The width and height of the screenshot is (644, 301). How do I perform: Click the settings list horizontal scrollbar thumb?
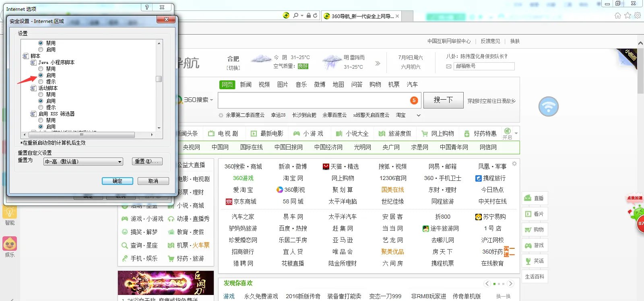(x=81, y=135)
